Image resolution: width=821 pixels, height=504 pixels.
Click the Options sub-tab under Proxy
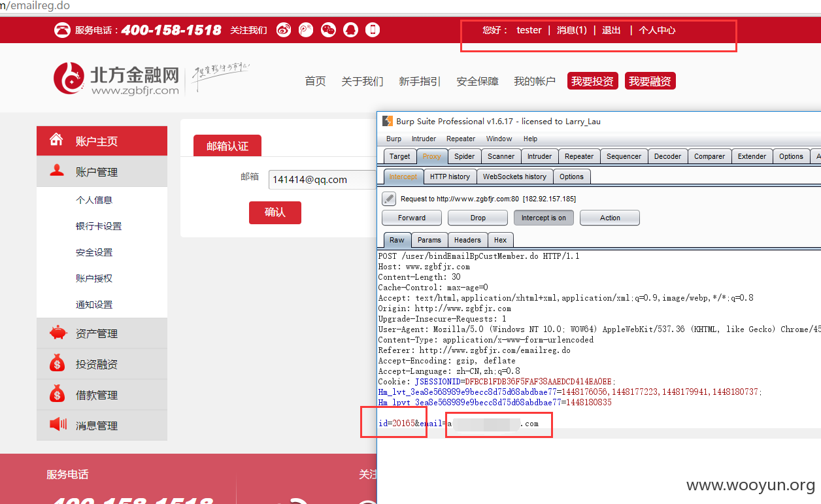(x=571, y=176)
